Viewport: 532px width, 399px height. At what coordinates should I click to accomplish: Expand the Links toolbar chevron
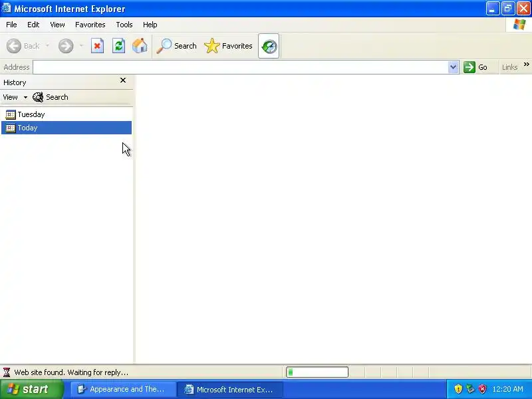[x=527, y=65]
